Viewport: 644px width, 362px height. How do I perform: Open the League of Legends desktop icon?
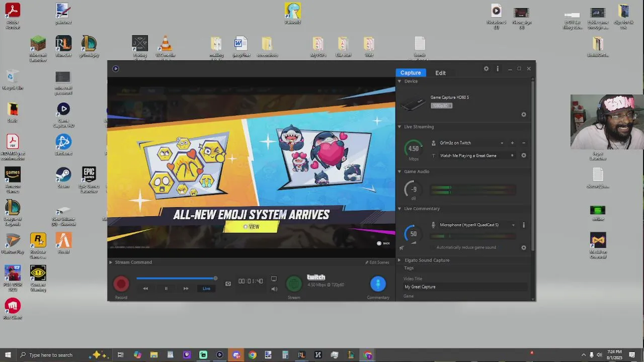(x=13, y=213)
